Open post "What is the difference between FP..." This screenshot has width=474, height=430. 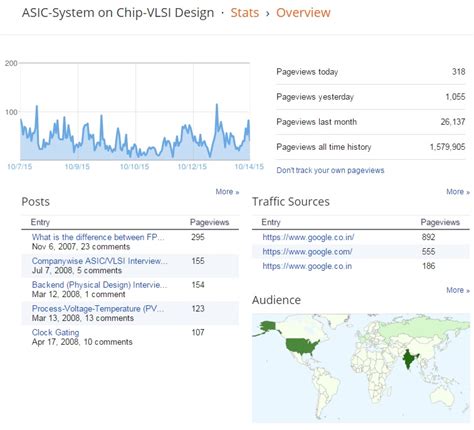(x=98, y=237)
